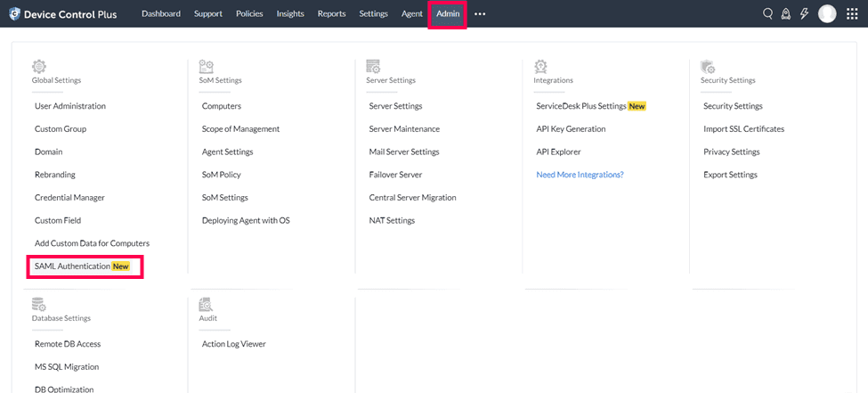Select the Admin tab

pyautogui.click(x=448, y=13)
